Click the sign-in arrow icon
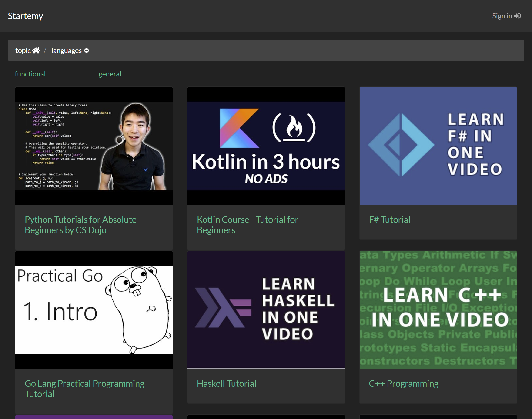 click(517, 16)
